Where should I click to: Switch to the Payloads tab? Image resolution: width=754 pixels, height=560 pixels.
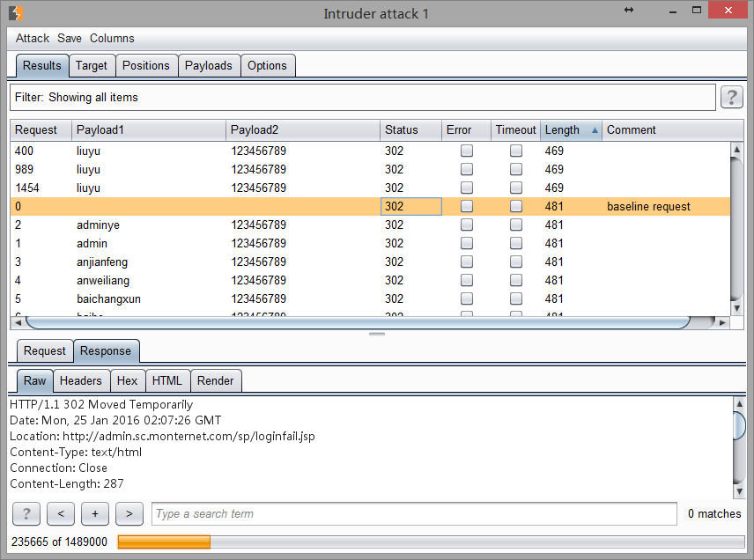[x=209, y=66]
